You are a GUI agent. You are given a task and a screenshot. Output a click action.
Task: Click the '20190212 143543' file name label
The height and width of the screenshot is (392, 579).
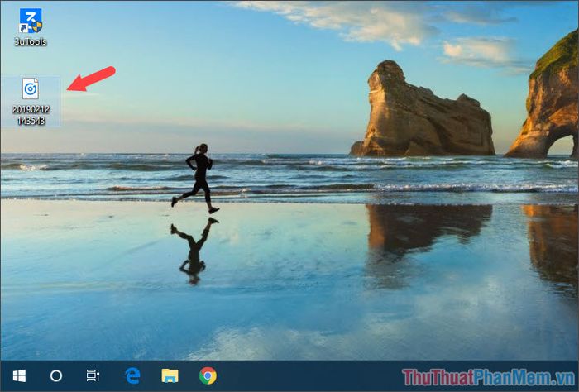[31, 115]
